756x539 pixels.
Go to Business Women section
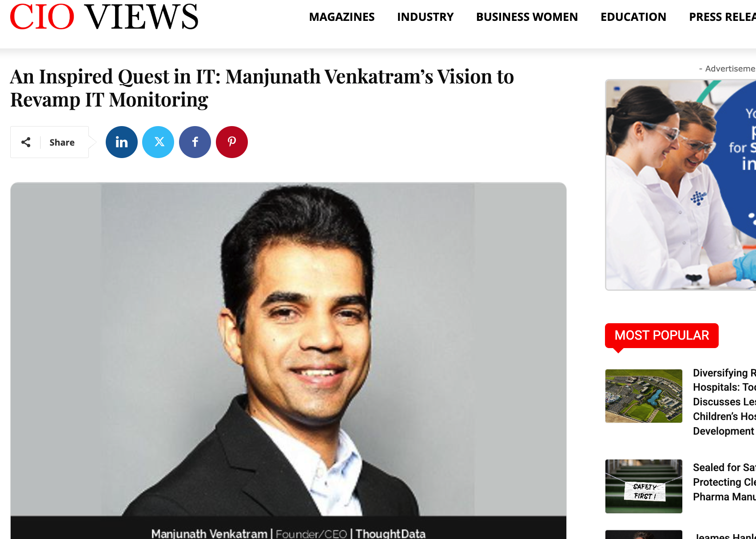(527, 17)
